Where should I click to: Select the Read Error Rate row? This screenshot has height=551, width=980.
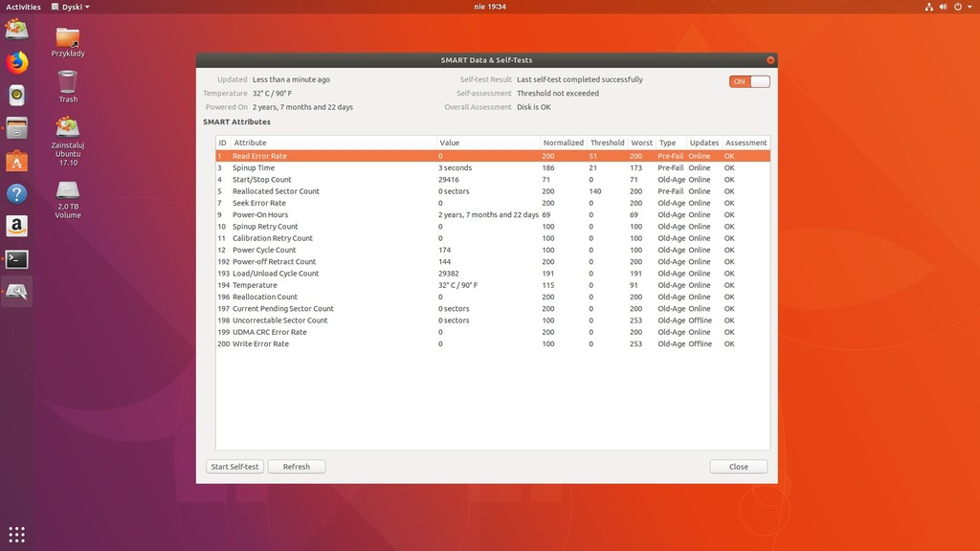493,156
